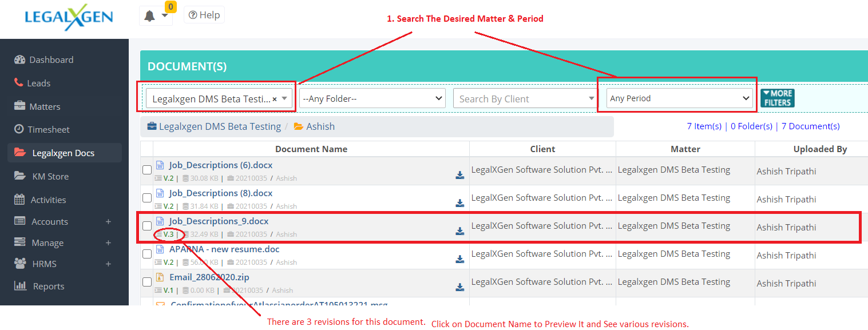868x330 pixels.
Task: Check the box beside APARNA - new resume.doc
Action: [147, 254]
